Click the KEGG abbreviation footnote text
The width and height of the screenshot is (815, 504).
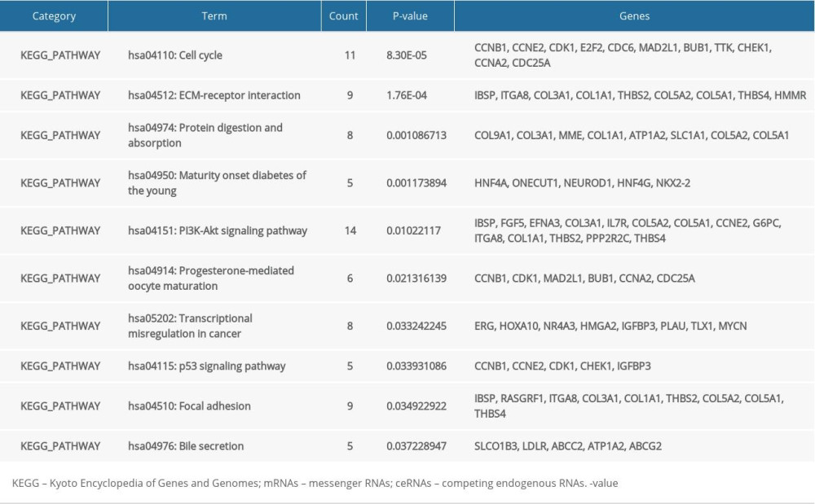tap(312, 482)
